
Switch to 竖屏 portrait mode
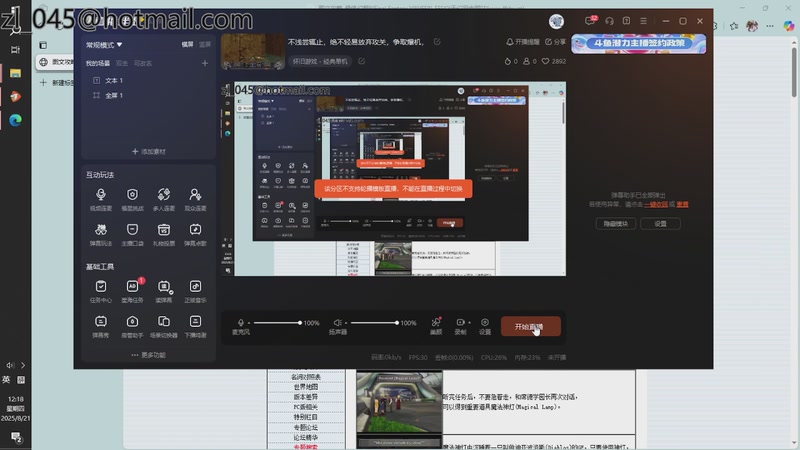pos(205,45)
